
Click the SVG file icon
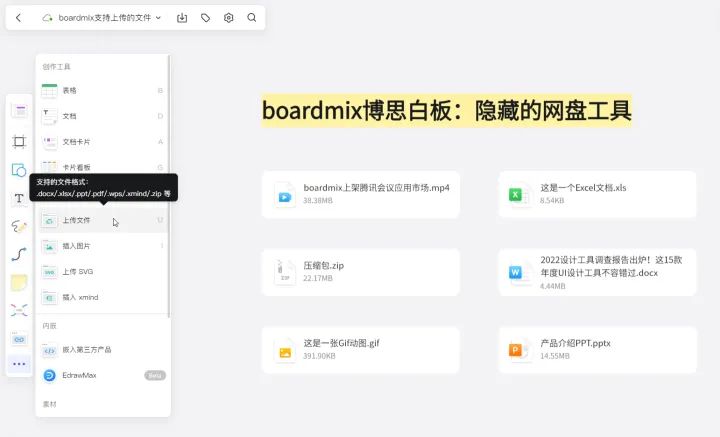[49, 272]
